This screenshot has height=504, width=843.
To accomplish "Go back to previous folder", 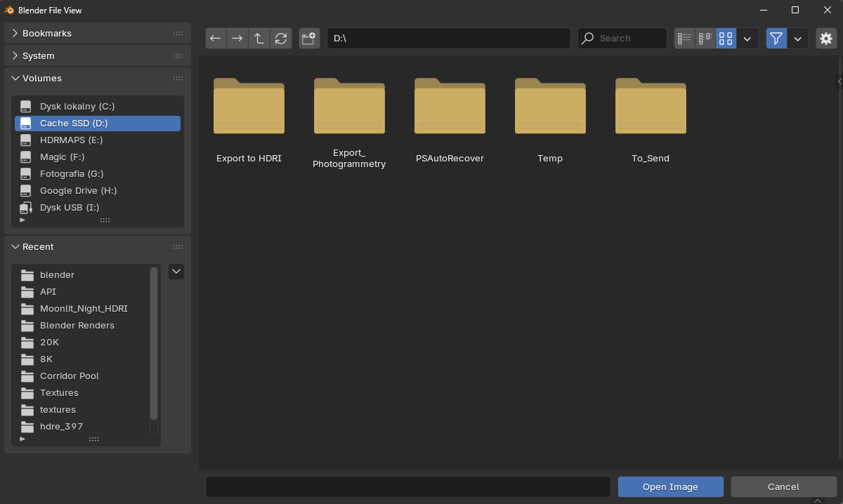I will coord(216,39).
